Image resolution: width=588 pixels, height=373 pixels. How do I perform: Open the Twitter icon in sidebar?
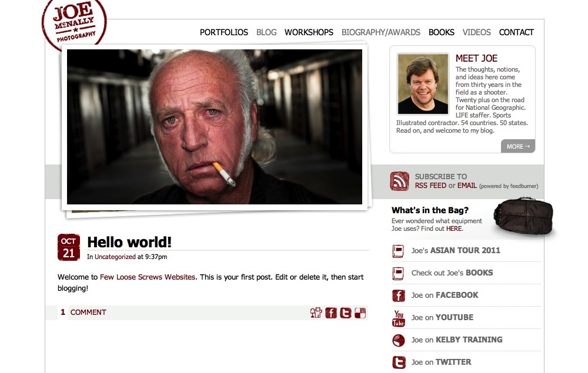[x=399, y=362]
